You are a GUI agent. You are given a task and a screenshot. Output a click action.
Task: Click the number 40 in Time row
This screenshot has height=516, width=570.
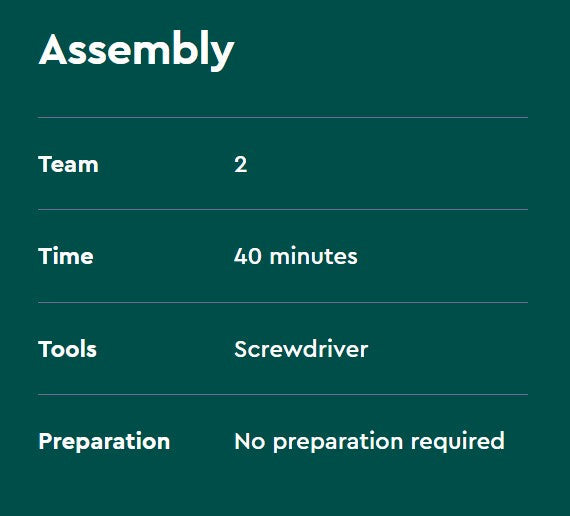pyautogui.click(x=248, y=256)
